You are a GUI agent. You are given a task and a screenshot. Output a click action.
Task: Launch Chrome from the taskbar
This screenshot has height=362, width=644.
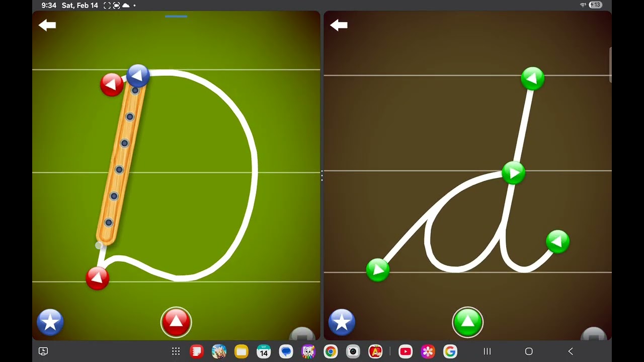[331, 351]
